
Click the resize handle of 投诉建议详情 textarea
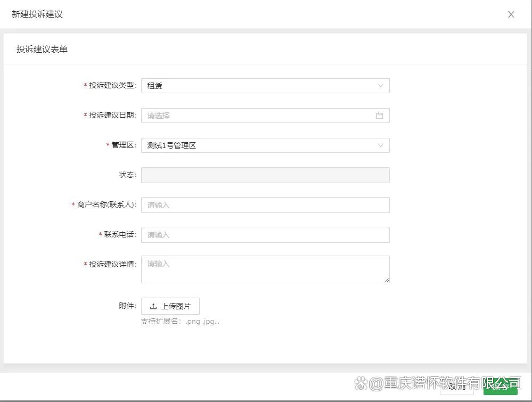tap(387, 280)
